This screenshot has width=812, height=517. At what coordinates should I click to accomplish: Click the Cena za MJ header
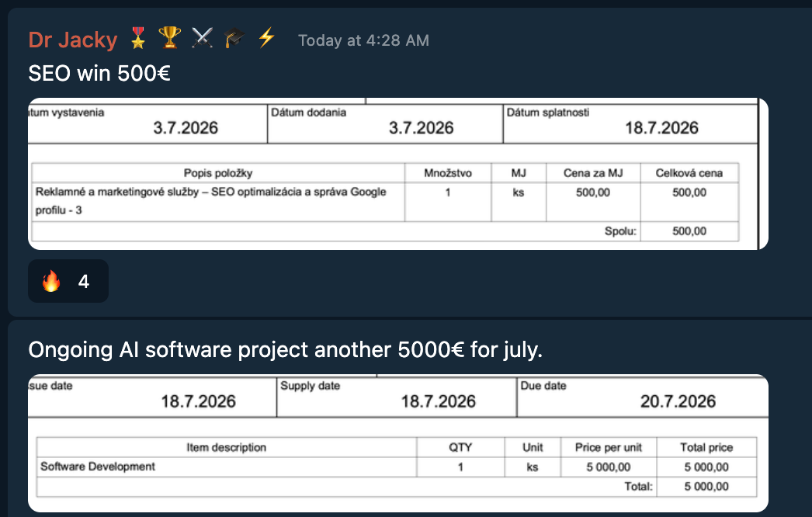point(593,173)
